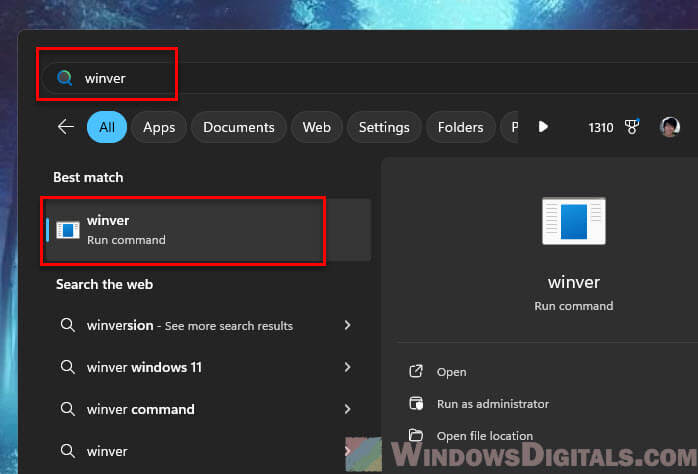Viewport: 698px width, 474px height.
Task: Click the Open action icon
Action: pyautogui.click(x=416, y=371)
